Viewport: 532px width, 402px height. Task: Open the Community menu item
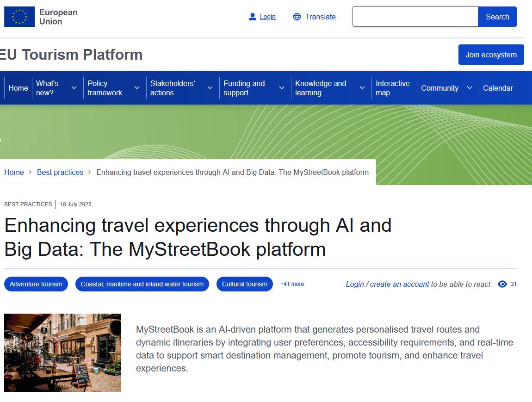[440, 88]
